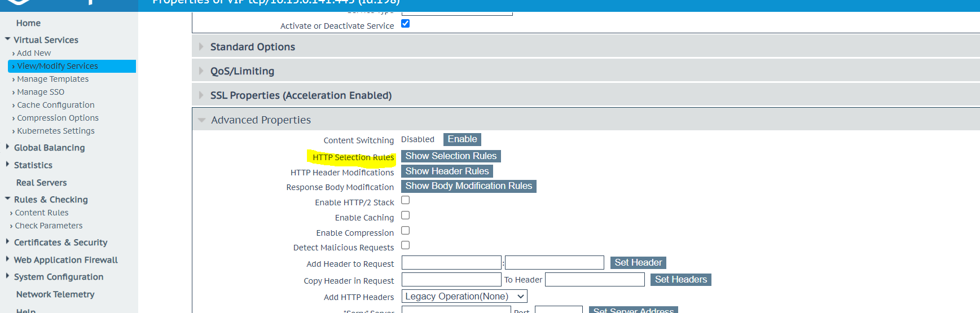
Task: Expand the Standard Options section
Action: 252,47
